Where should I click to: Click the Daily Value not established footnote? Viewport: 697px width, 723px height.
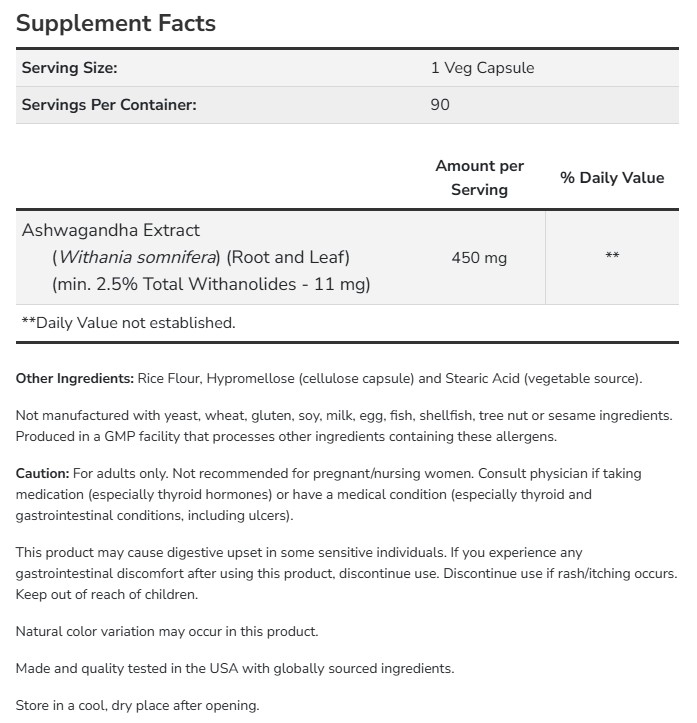tap(128, 323)
